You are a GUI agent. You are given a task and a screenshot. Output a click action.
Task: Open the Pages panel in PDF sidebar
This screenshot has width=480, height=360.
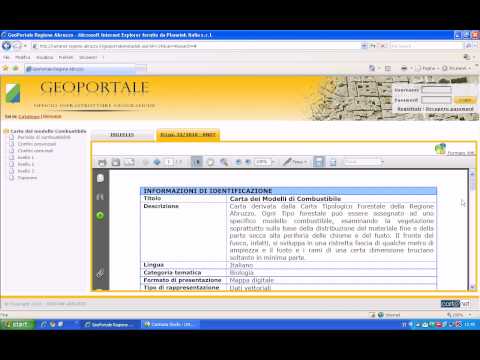coord(100,178)
